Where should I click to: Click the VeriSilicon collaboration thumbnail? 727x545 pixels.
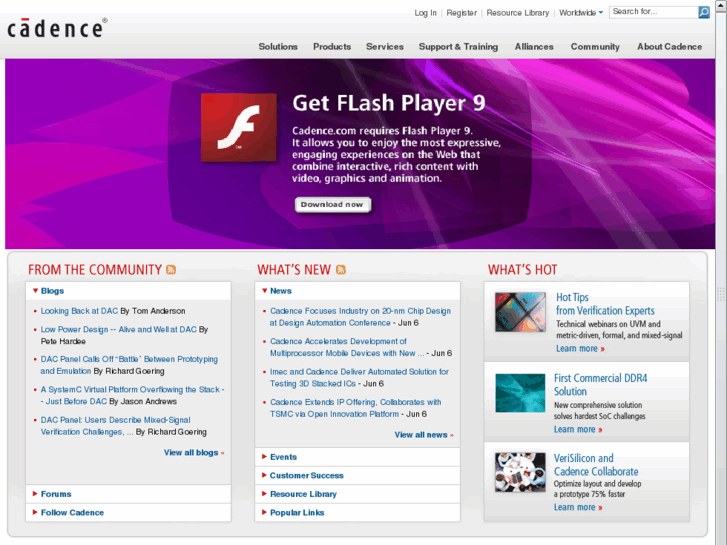[x=520, y=472]
